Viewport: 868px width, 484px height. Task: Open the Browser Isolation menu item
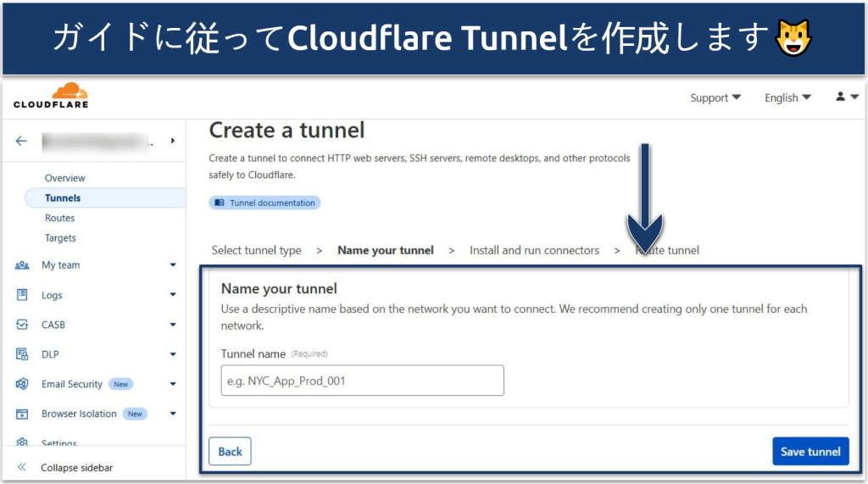click(x=79, y=414)
